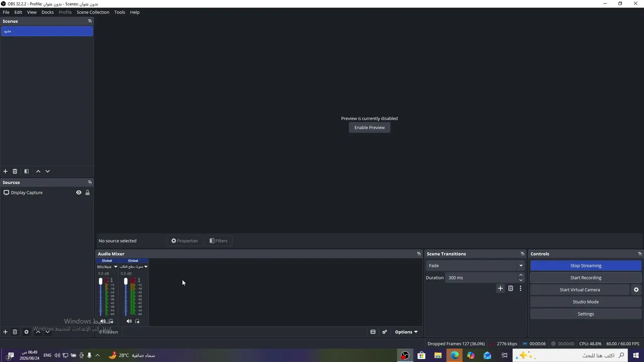Viewport: 644px width, 362px height.
Task: Click the 28°C weather widget in taskbar
Action: 132,355
